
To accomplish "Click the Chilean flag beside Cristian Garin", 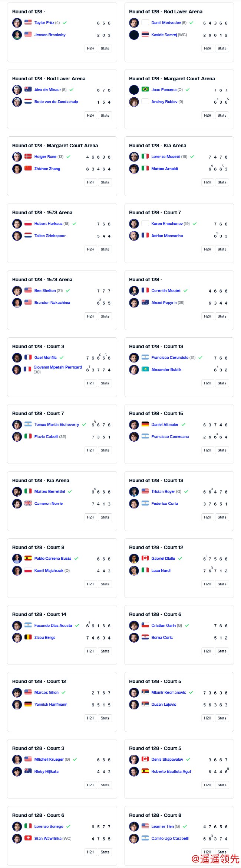I will pyautogui.click(x=145, y=625).
